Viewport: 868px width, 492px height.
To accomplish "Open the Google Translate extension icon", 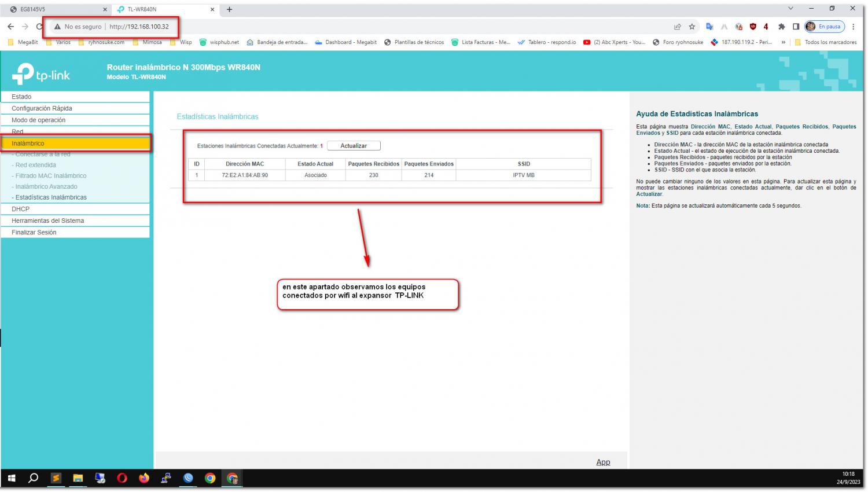I will (x=709, y=27).
